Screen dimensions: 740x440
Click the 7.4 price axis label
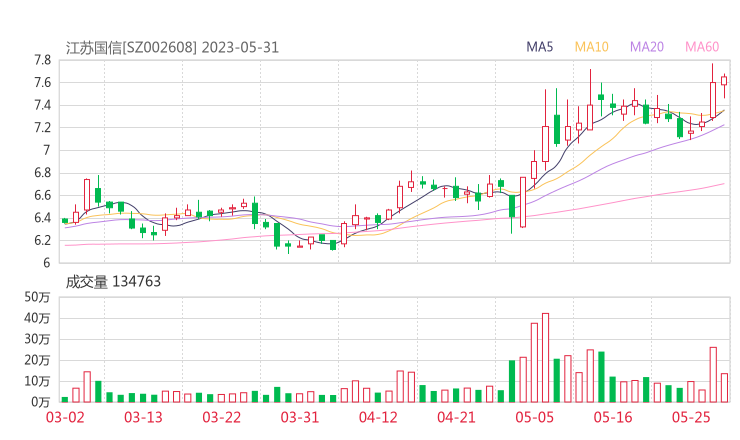pyautogui.click(x=42, y=105)
